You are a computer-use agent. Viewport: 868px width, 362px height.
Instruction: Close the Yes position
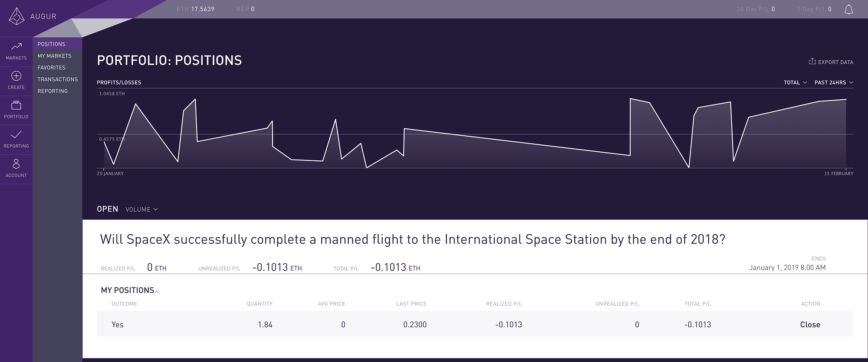coord(810,324)
